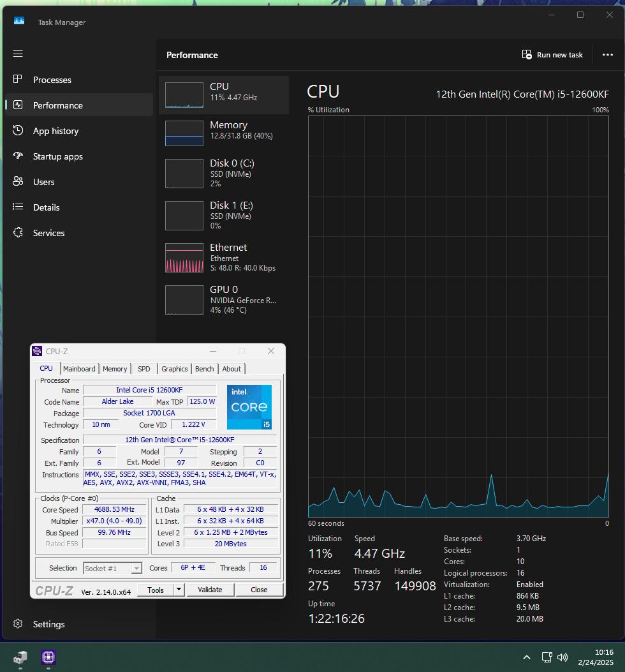Select the CPU mini graph thumbnail

pos(184,94)
